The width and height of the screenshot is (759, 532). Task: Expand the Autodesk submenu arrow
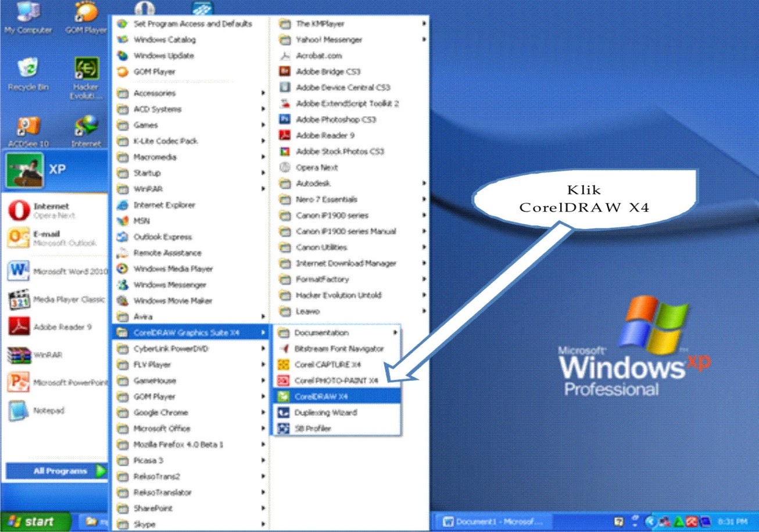pyautogui.click(x=425, y=183)
